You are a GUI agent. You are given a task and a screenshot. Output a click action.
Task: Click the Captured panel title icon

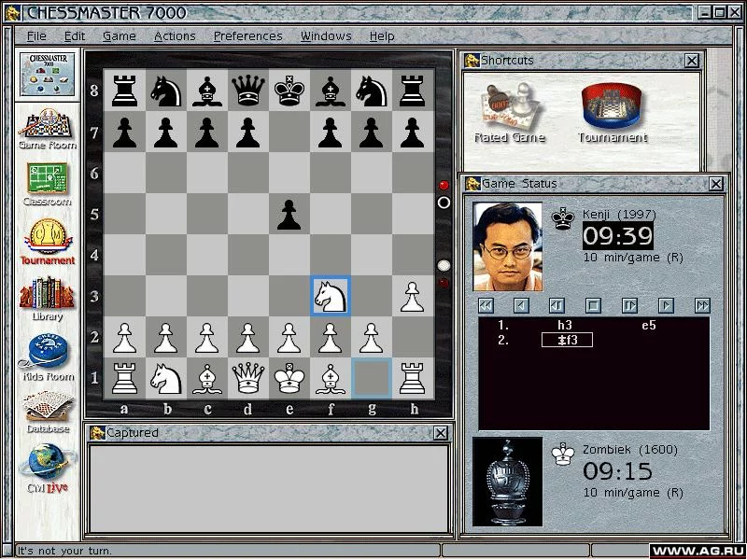pyautogui.click(x=98, y=433)
